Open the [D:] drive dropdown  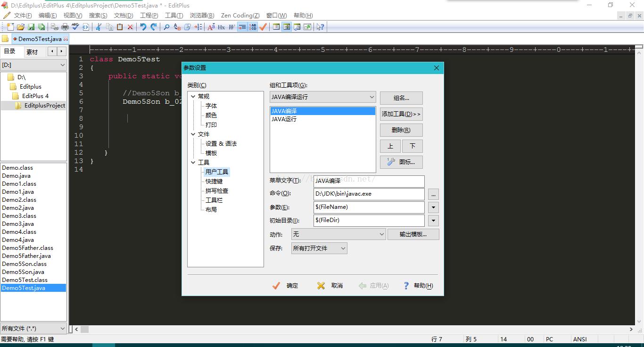point(34,65)
